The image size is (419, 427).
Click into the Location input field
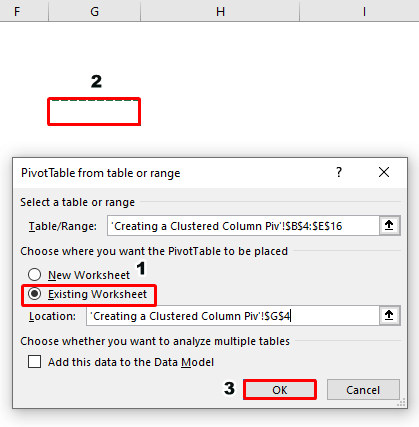click(x=233, y=316)
